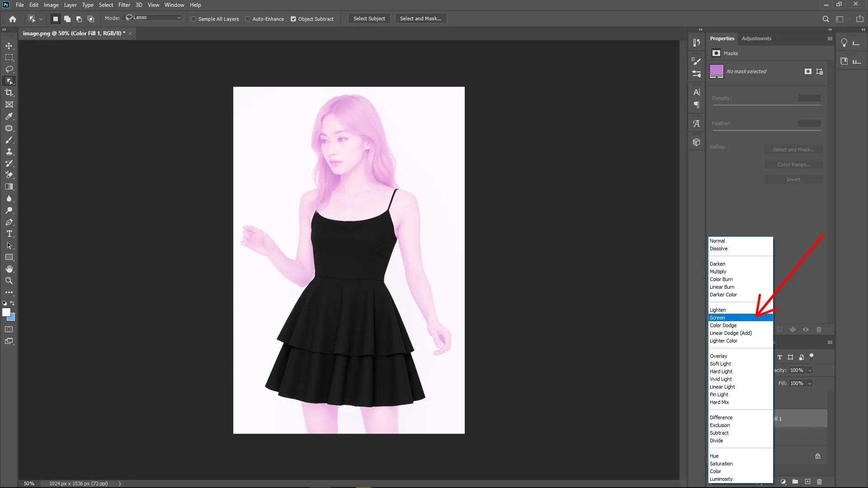Open the Mode dropdown showing Lasso
This screenshot has height=488, width=868.
(x=152, y=18)
